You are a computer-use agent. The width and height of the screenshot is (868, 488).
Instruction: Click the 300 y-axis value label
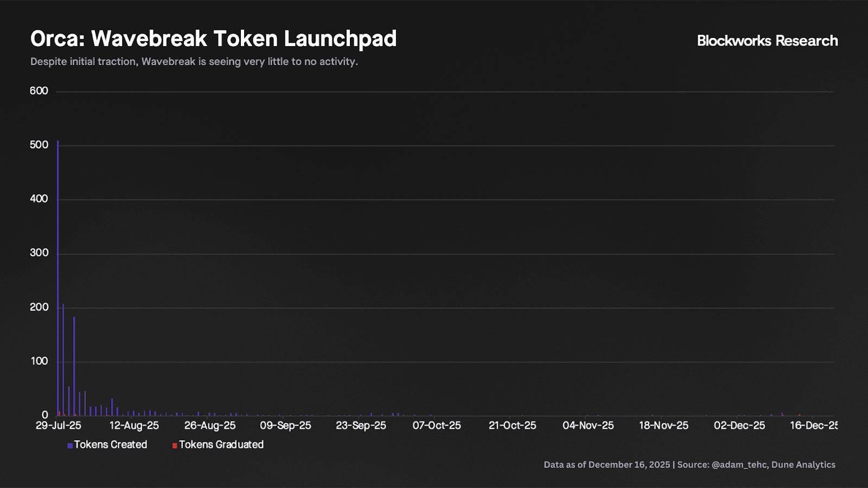pos(39,253)
